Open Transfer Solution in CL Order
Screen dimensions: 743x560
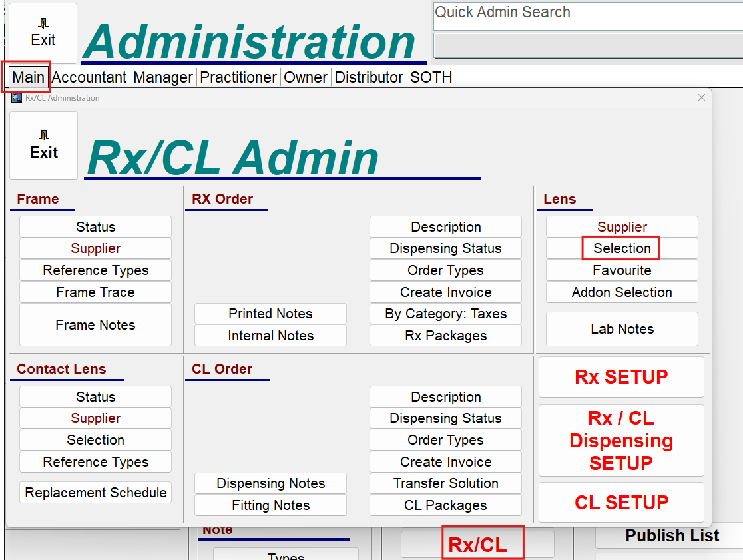445,483
